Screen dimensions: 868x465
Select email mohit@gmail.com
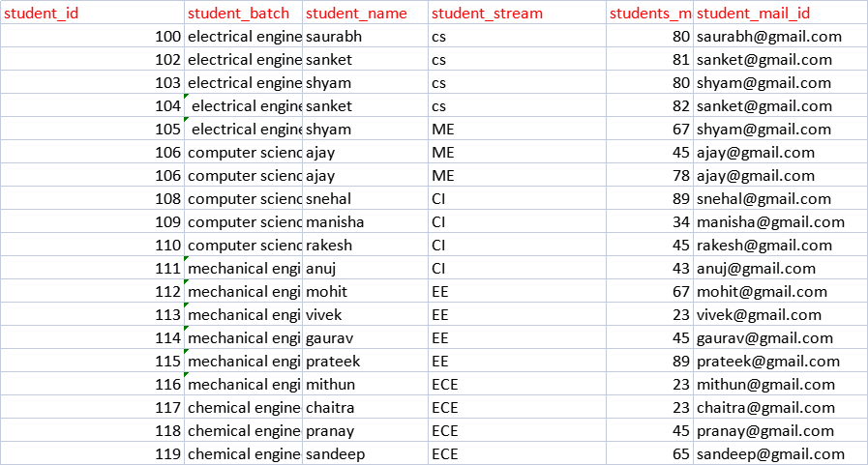[781, 291]
